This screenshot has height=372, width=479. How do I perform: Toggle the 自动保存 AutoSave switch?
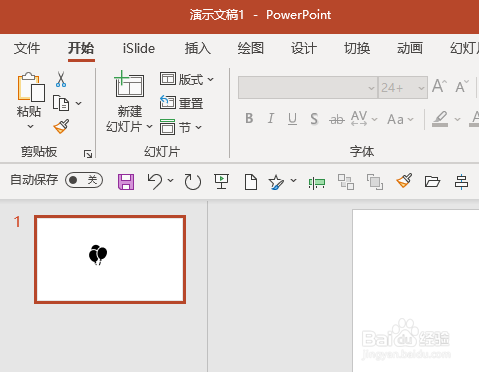point(84,180)
